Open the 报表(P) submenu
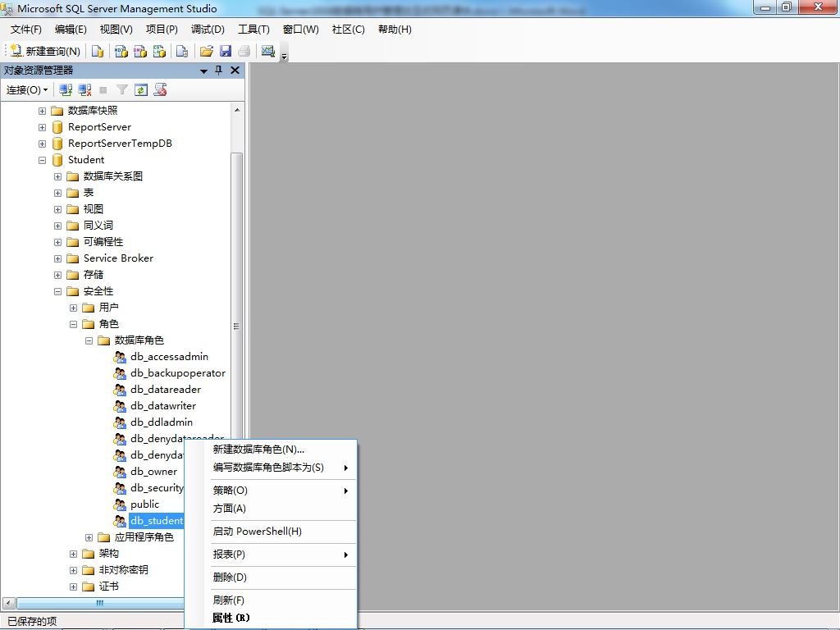Screen dimensions: 840x630 [271, 555]
